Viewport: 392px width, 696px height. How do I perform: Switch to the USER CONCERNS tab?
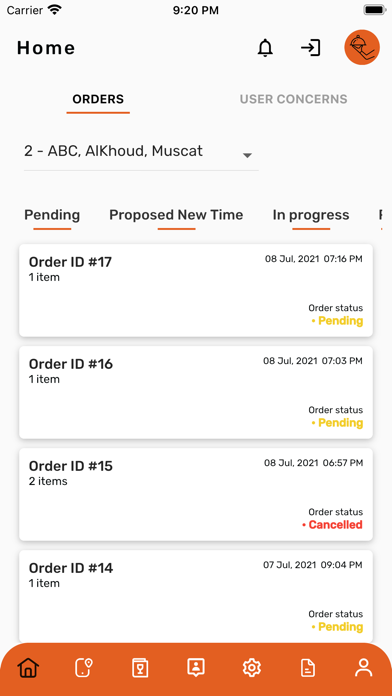[293, 99]
